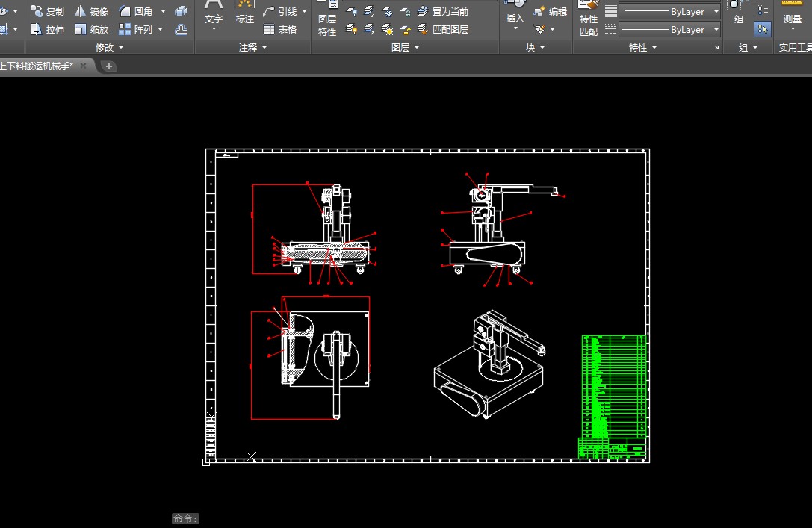Open the 文字 dropdown arrow
This screenshot has height=528, width=812.
[x=214, y=29]
